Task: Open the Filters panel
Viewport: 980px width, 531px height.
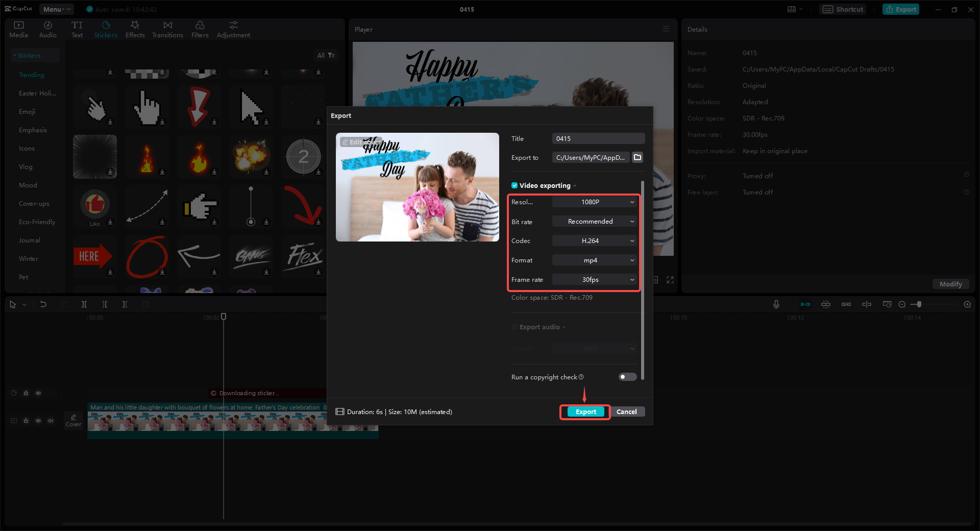Action: click(x=200, y=28)
